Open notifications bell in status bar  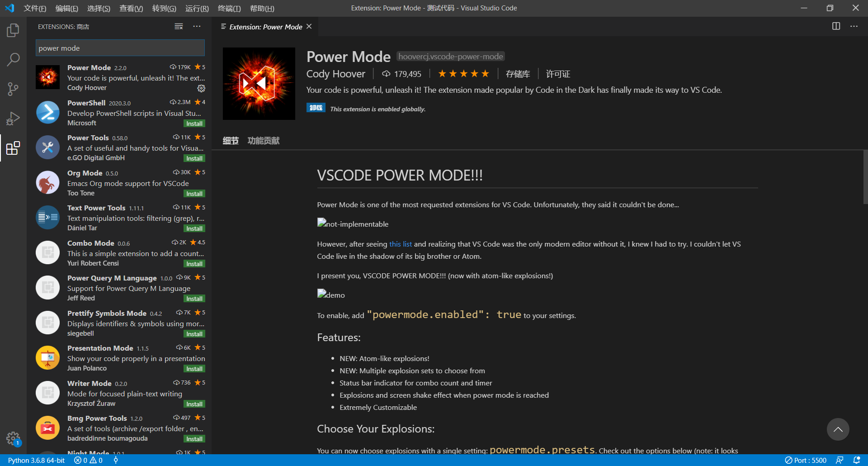(857, 460)
